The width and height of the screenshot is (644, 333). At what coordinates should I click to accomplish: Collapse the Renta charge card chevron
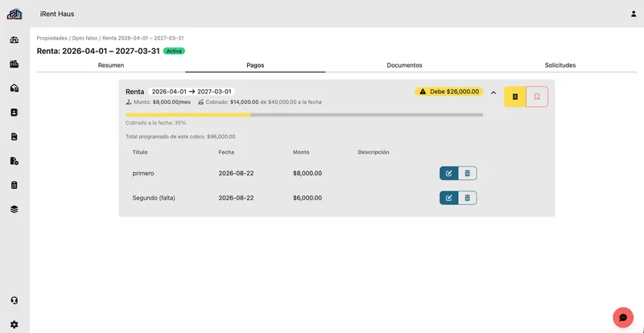[493, 92]
